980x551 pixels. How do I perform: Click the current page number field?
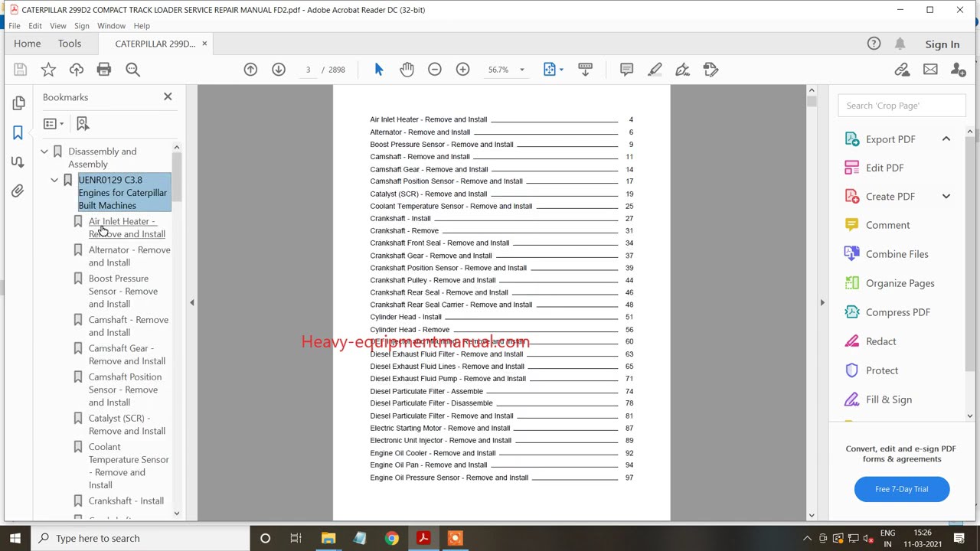click(308, 70)
